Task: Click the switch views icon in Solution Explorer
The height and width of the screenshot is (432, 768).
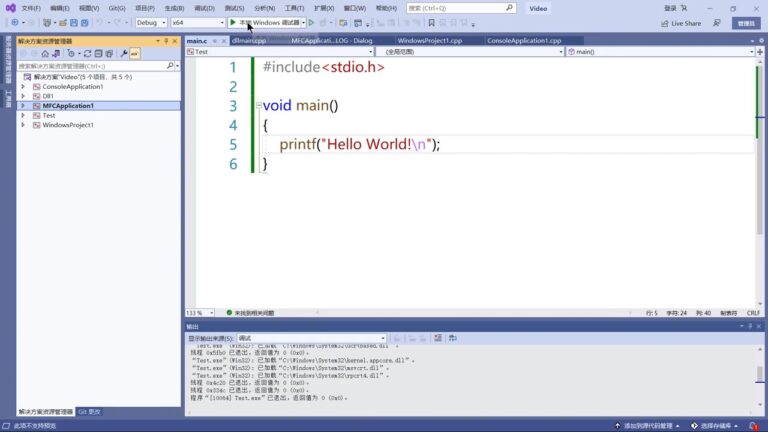Action: coord(56,53)
